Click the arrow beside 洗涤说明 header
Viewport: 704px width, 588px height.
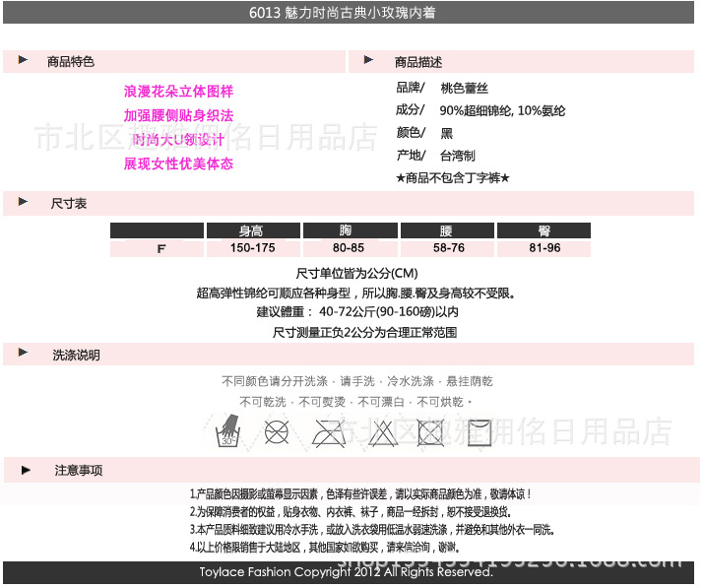[x=23, y=355]
